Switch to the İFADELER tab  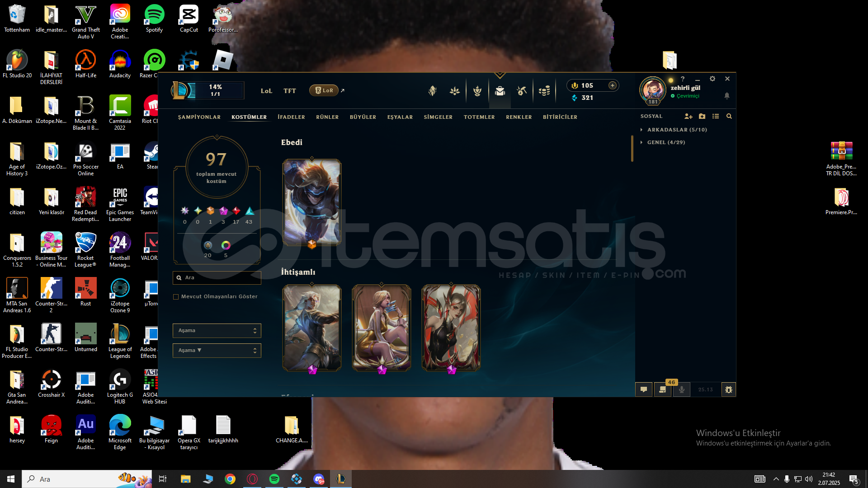coord(291,117)
